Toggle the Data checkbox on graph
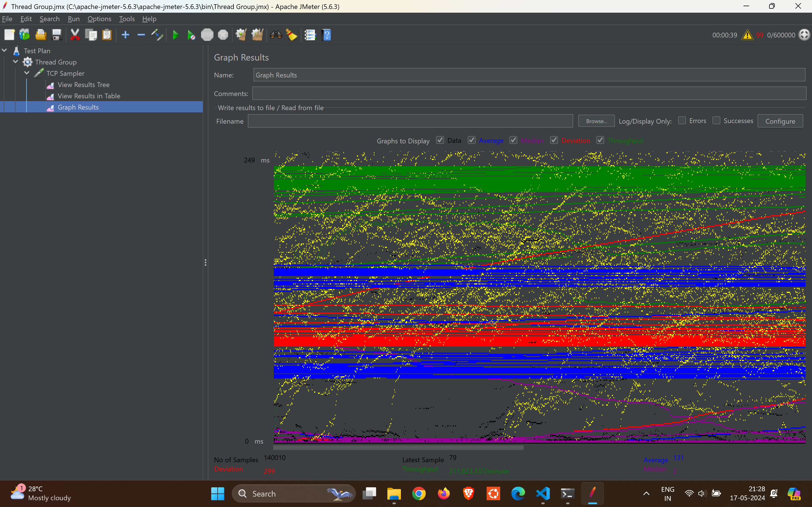Image resolution: width=812 pixels, height=507 pixels. pyautogui.click(x=440, y=140)
